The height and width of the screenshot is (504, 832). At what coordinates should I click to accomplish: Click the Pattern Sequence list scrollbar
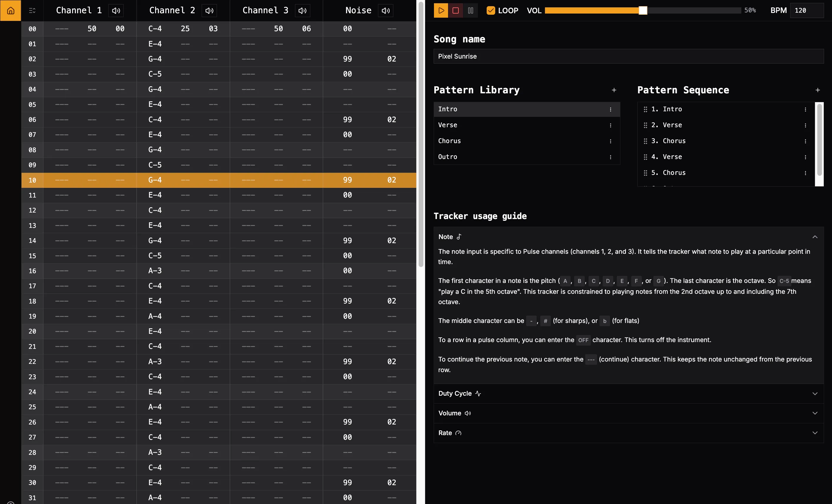819,140
